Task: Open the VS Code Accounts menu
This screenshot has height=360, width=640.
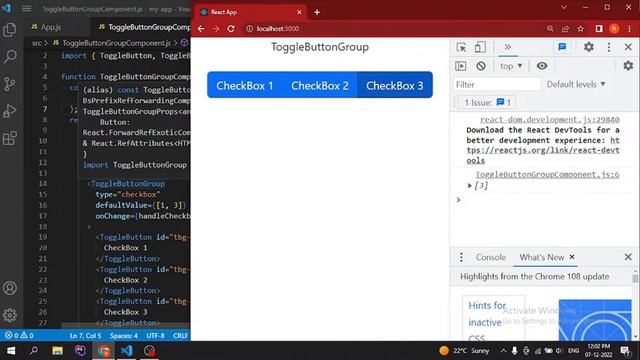Action: [x=10, y=288]
